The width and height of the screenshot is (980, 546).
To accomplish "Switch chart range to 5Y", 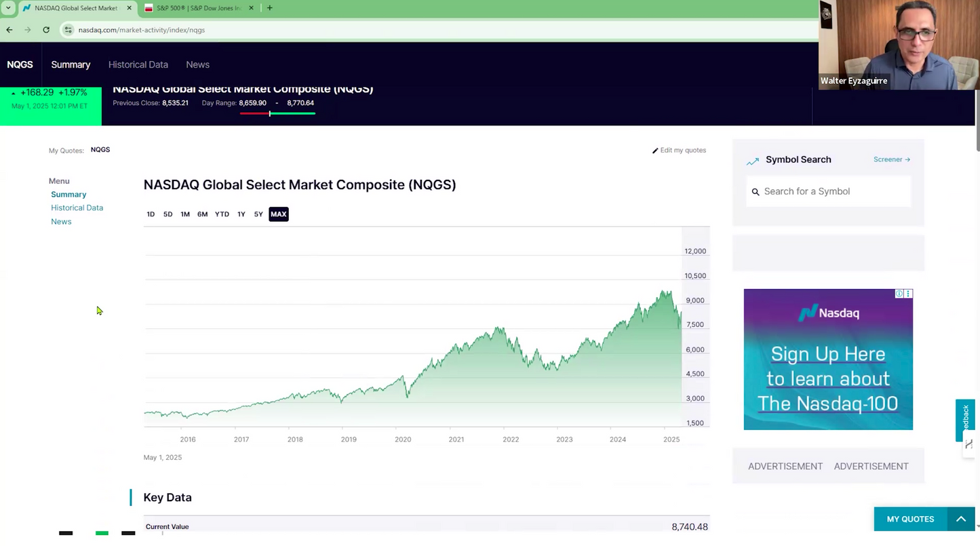I will coord(258,214).
